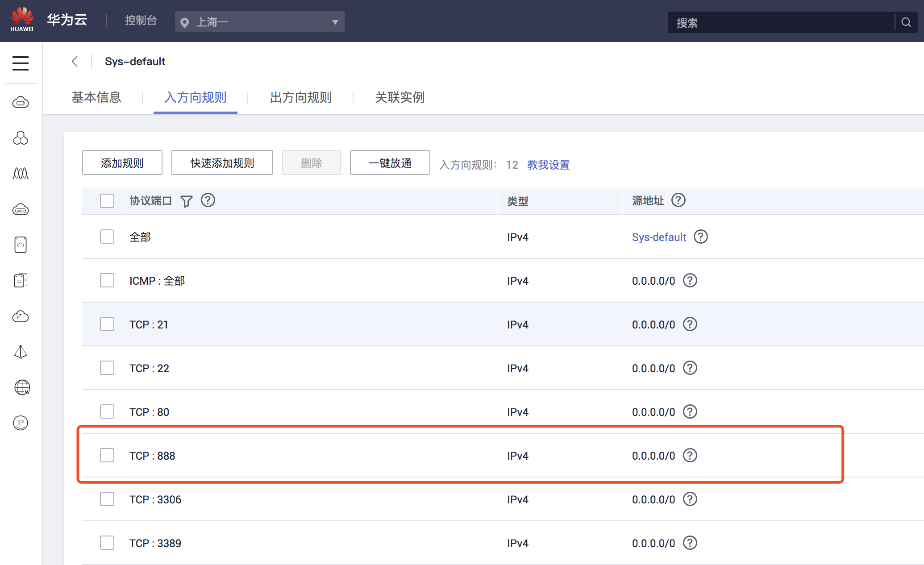Screen dimensions: 924x565
Task: Open the 教我设置 link
Action: pyautogui.click(x=548, y=165)
